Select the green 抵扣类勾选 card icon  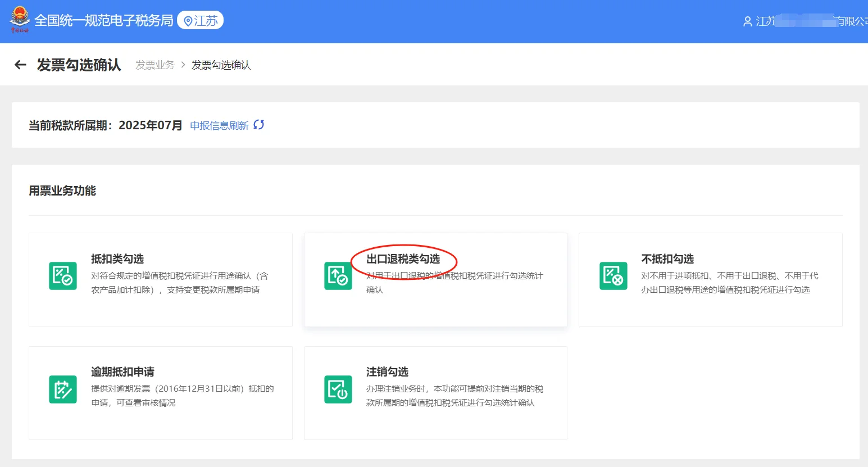tap(62, 276)
